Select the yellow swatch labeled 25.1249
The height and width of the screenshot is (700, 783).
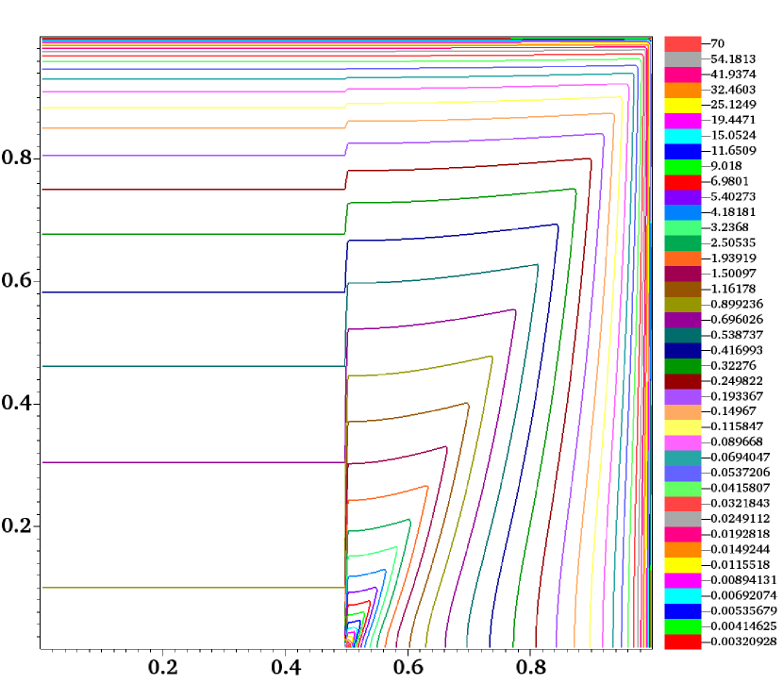click(x=683, y=106)
